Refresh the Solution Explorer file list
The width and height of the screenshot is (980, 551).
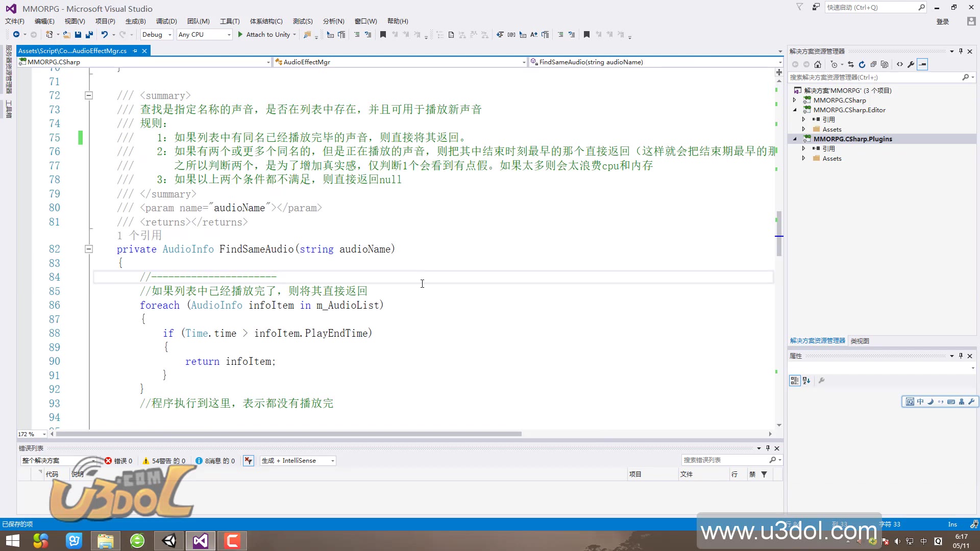(x=862, y=64)
